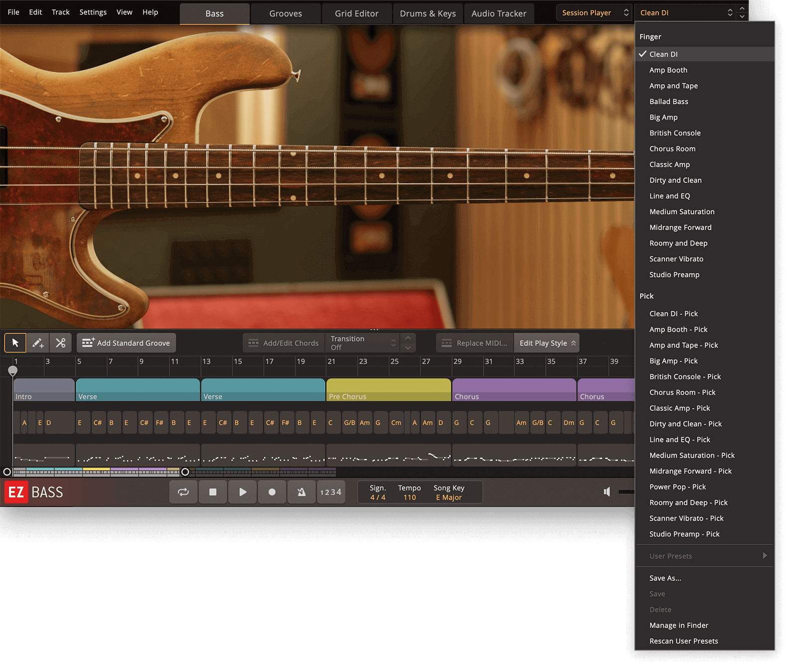Image resolution: width=790 pixels, height=672 pixels.
Task: Select the Pre Chorus song block
Action: point(389,390)
